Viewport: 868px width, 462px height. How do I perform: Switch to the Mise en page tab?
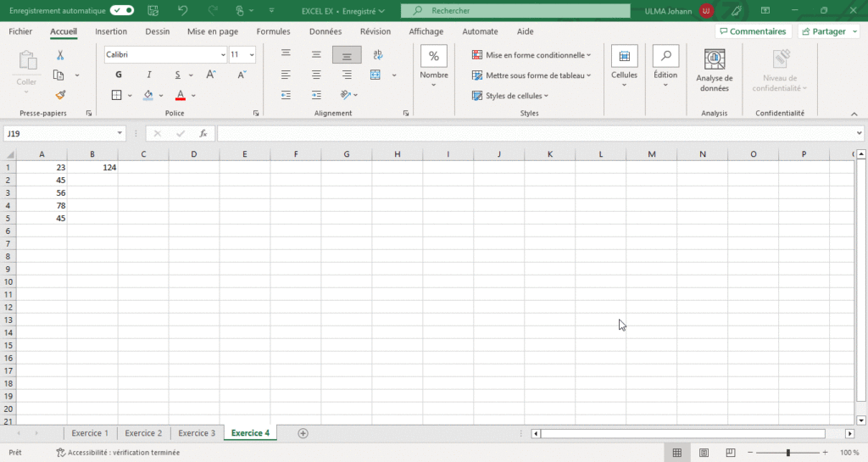pyautogui.click(x=213, y=31)
